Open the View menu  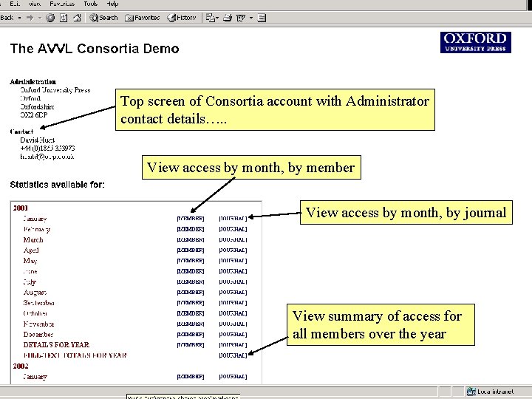click(x=35, y=4)
